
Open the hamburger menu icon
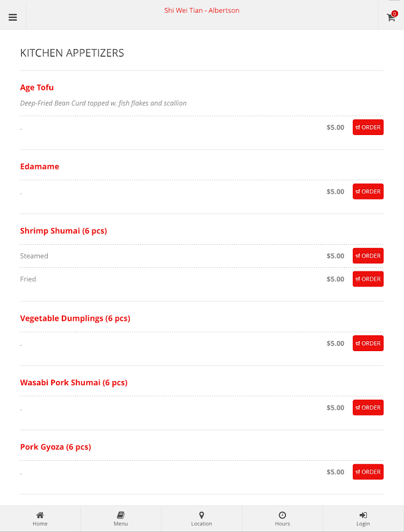[13, 17]
